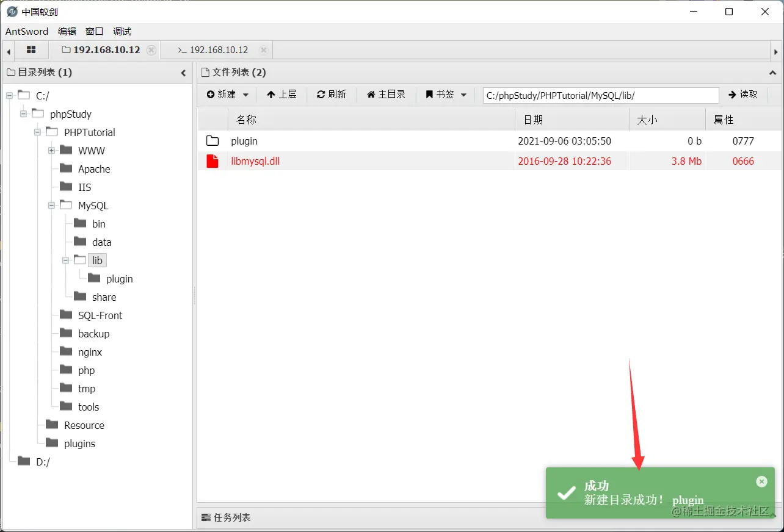The image size is (784, 532).
Task: Select the plugin folder icon in file list
Action: 212,142
